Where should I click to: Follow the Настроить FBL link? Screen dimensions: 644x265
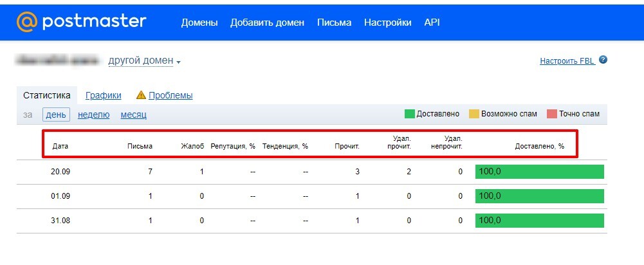[x=567, y=61]
